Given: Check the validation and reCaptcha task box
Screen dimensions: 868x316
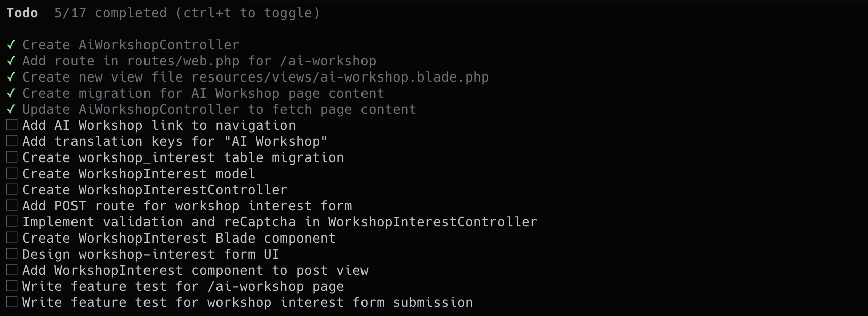Looking at the screenshot, I should click(12, 221).
